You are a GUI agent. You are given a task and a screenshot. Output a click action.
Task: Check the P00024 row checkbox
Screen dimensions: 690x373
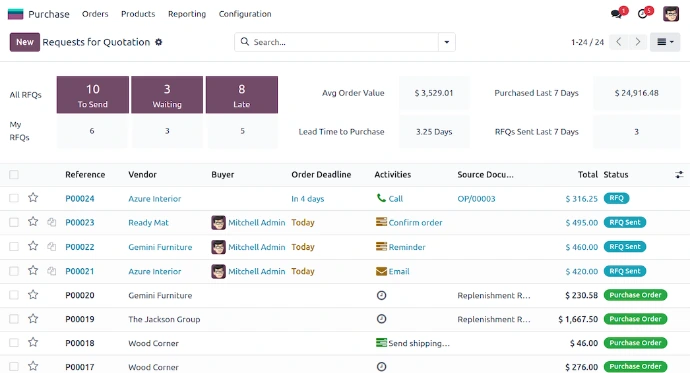(x=14, y=198)
